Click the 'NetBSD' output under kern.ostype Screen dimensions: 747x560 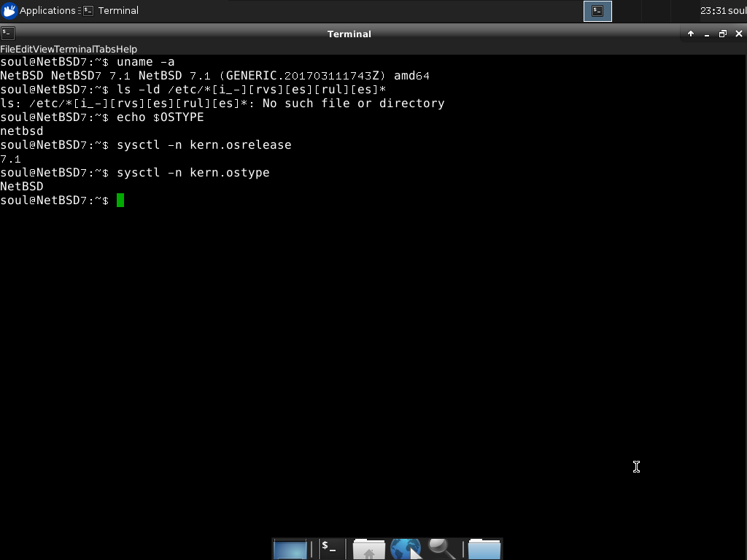[x=22, y=186]
